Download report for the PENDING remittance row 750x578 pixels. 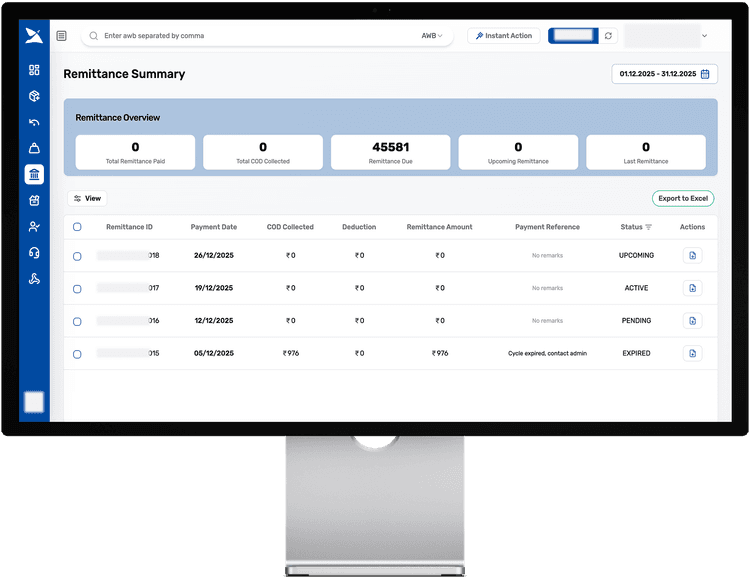[693, 321]
